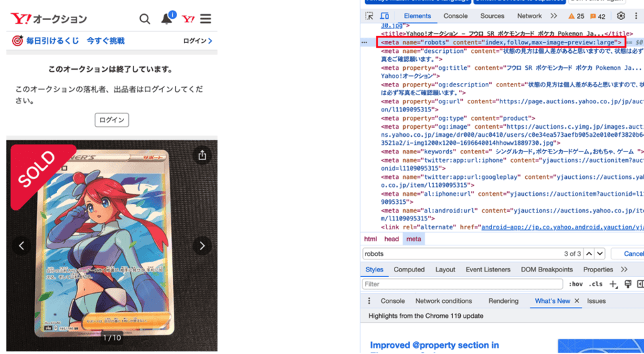Image resolution: width=644 pixels, height=354 pixels.
Task: Open the drawer Console tab
Action: [392, 301]
